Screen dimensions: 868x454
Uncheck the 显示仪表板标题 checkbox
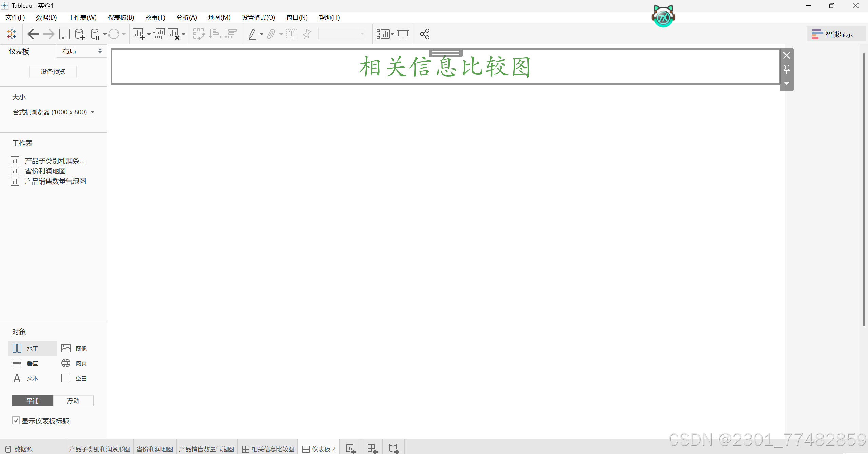pos(16,421)
